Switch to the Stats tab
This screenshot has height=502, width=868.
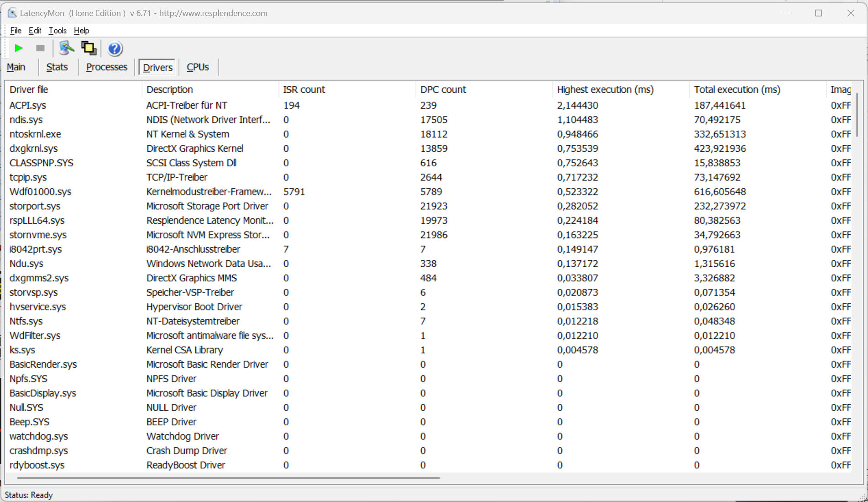click(57, 67)
